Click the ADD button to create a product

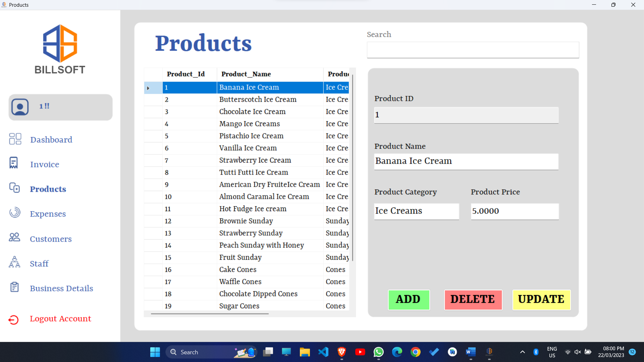point(409,300)
